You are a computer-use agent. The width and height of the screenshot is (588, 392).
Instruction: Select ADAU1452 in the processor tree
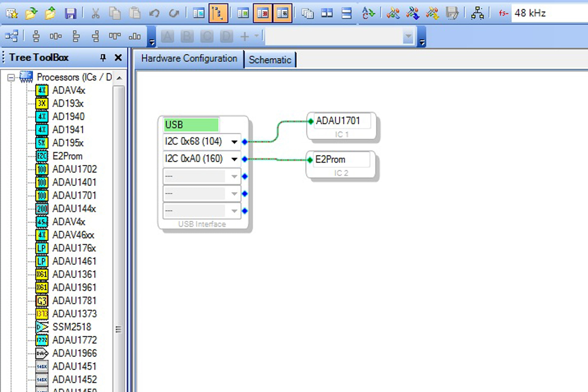pyautogui.click(x=74, y=379)
